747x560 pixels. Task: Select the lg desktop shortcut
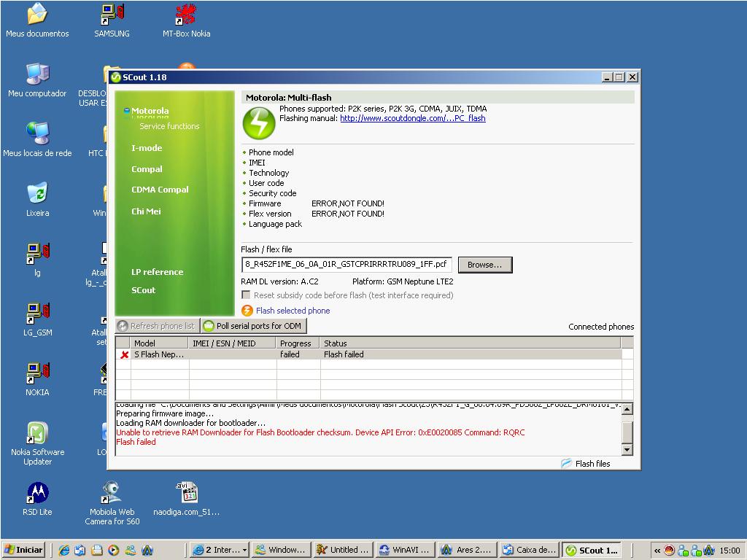(37, 260)
